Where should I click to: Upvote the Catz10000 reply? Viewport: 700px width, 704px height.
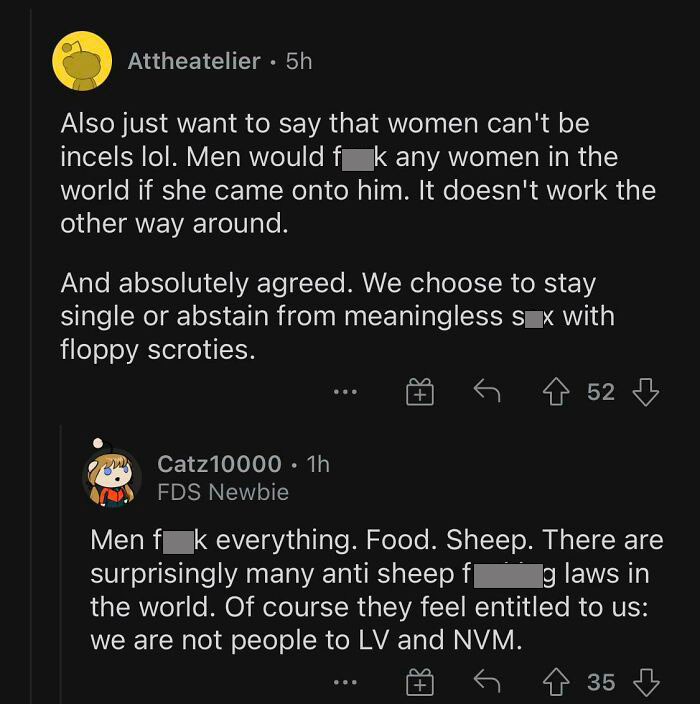point(557,682)
